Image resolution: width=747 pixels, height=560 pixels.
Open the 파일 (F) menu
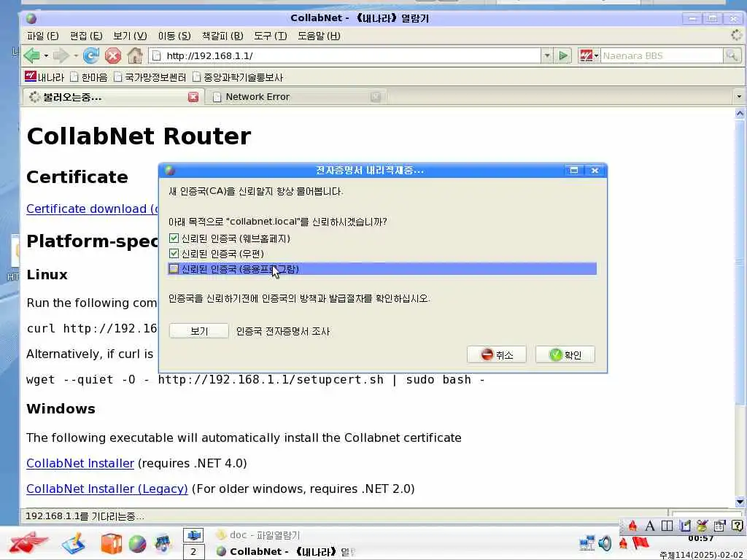(x=43, y=36)
